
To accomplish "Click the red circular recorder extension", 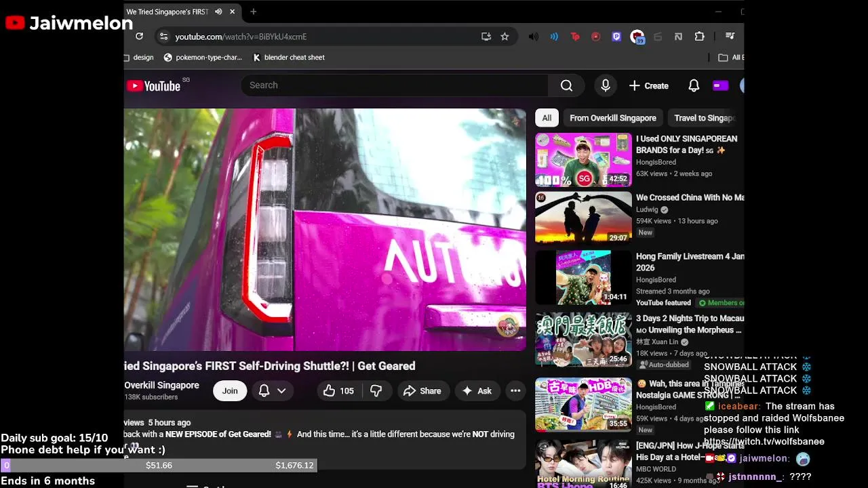I will click(595, 37).
